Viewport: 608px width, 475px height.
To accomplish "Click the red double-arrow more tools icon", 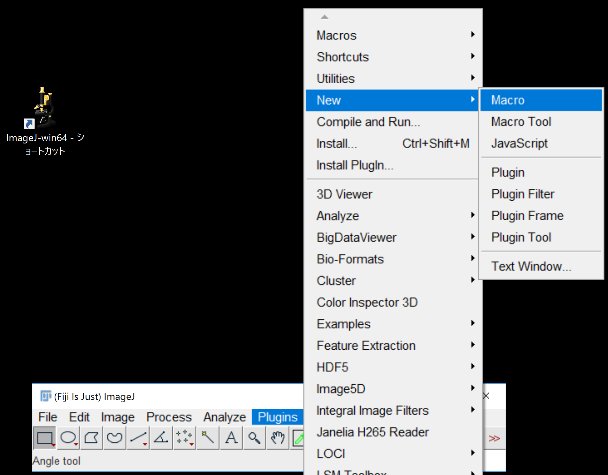I will pyautogui.click(x=494, y=438).
